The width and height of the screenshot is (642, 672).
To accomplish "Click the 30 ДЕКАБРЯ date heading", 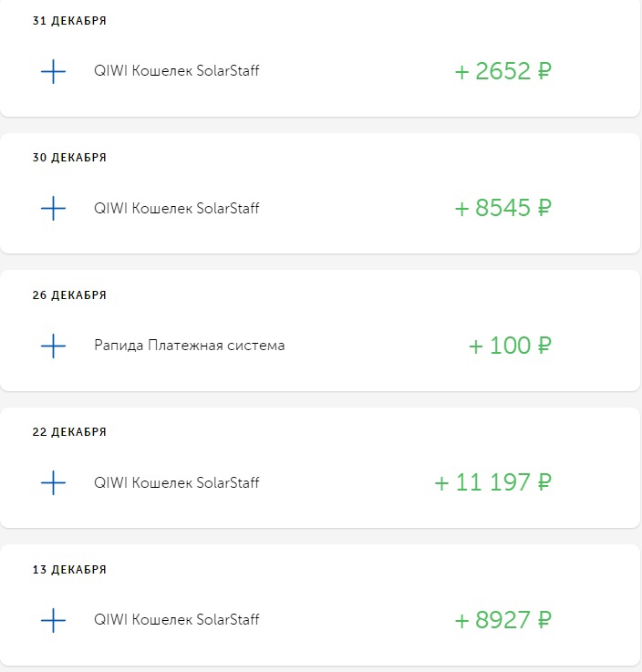I will click(x=69, y=158).
